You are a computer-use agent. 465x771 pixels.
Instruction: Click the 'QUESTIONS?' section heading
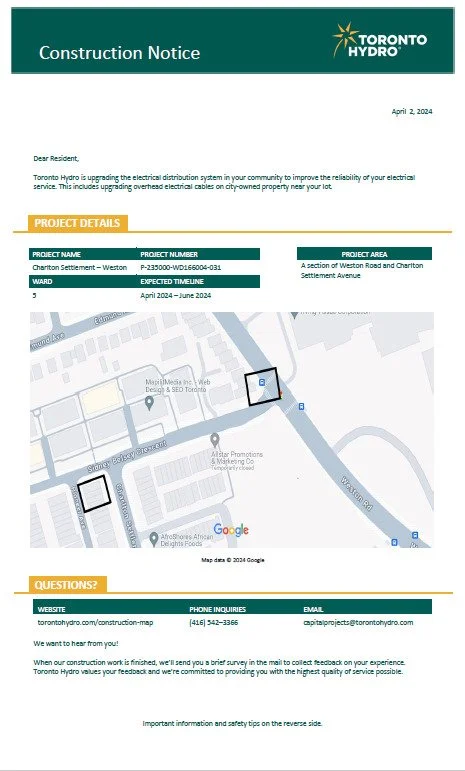coord(66,585)
